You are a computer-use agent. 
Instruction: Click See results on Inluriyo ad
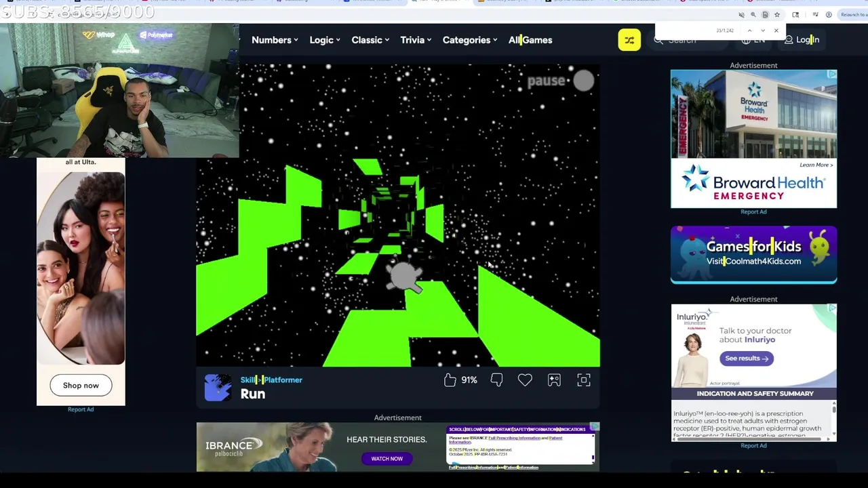[x=747, y=359]
